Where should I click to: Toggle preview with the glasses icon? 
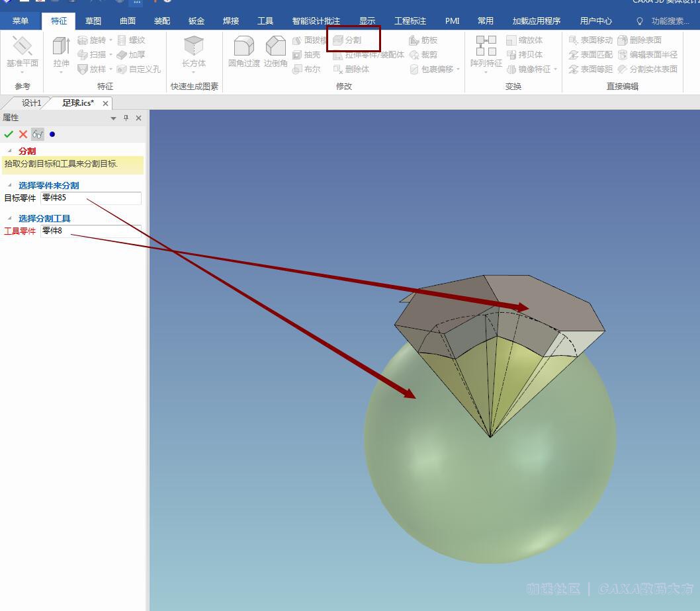[x=38, y=134]
